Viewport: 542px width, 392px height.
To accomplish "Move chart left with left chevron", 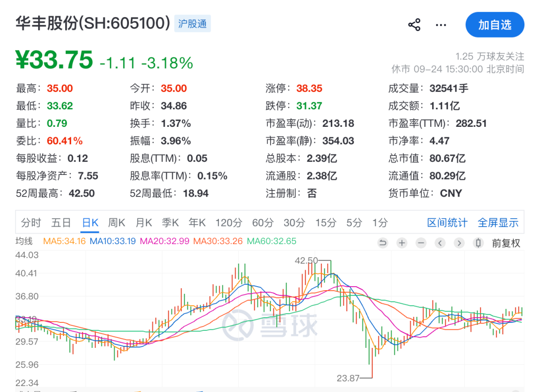I will point(440,243).
